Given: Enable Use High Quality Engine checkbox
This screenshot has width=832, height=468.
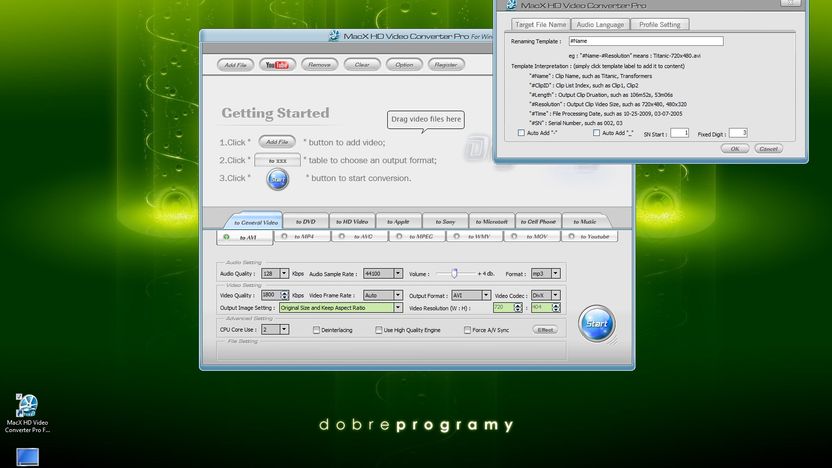Looking at the screenshot, I should (x=378, y=330).
